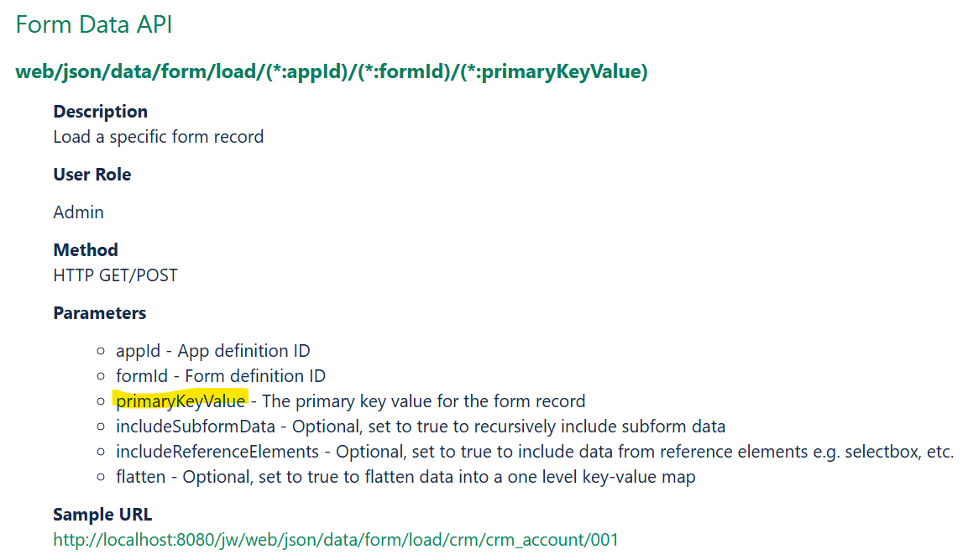The width and height of the screenshot is (968, 560).
Task: Click the Sample URL heading
Action: tap(102, 515)
